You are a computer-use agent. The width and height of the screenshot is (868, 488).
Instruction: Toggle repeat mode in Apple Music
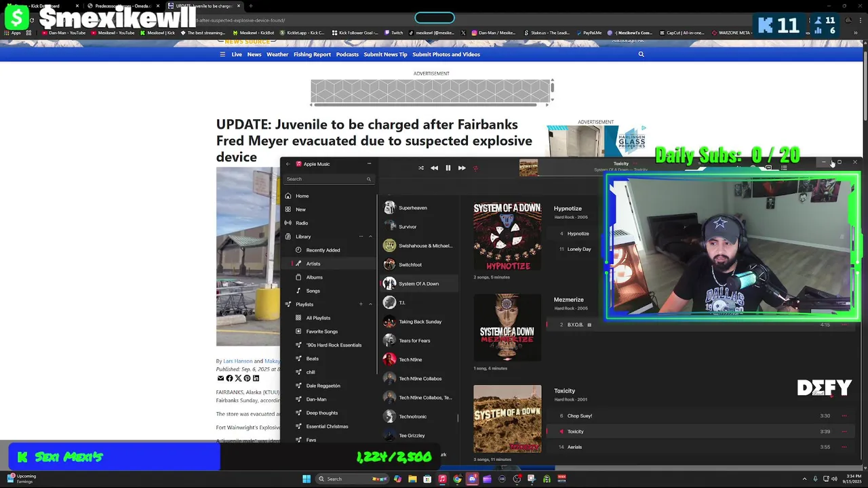point(475,168)
